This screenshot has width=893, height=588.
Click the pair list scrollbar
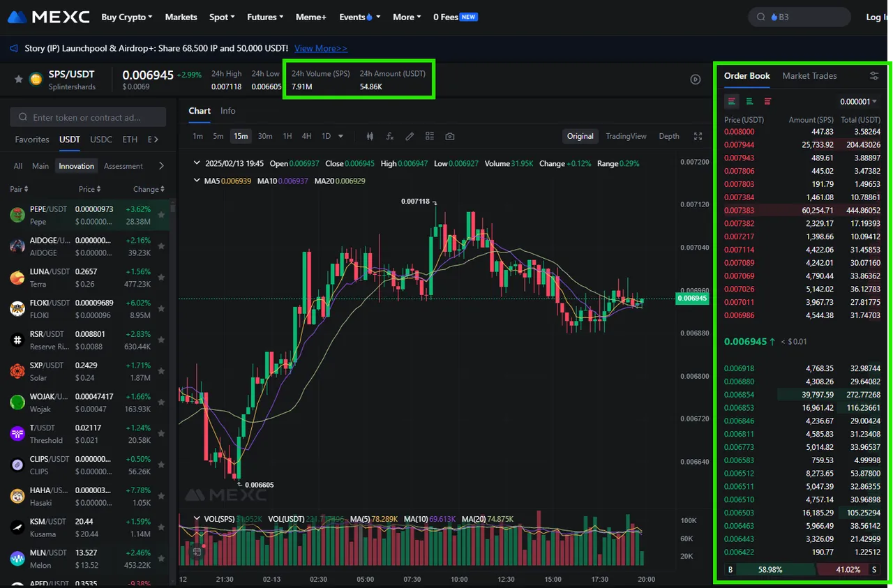click(173, 208)
